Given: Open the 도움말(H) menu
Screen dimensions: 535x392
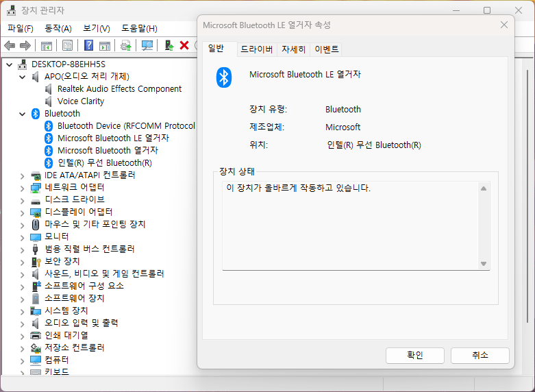Looking at the screenshot, I should pos(139,28).
